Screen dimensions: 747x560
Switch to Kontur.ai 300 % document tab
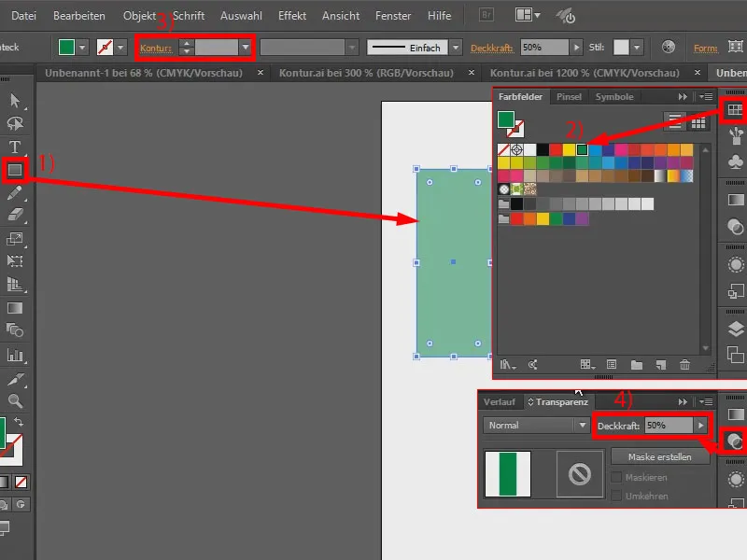pos(366,73)
